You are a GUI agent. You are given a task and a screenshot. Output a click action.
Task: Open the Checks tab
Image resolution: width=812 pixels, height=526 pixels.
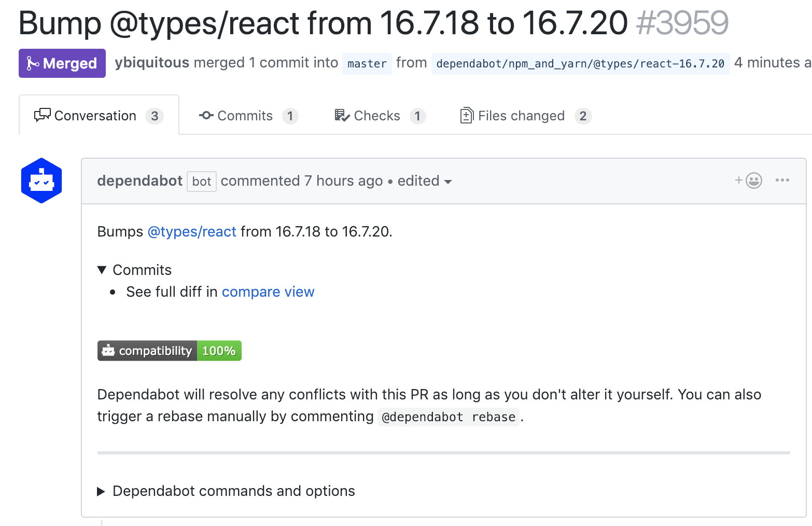(380, 116)
